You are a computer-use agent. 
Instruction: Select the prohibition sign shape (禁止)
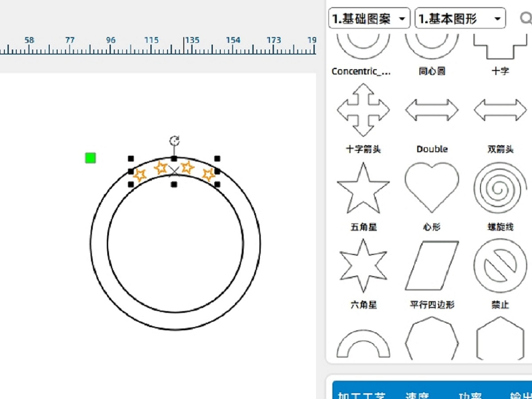tap(500, 266)
